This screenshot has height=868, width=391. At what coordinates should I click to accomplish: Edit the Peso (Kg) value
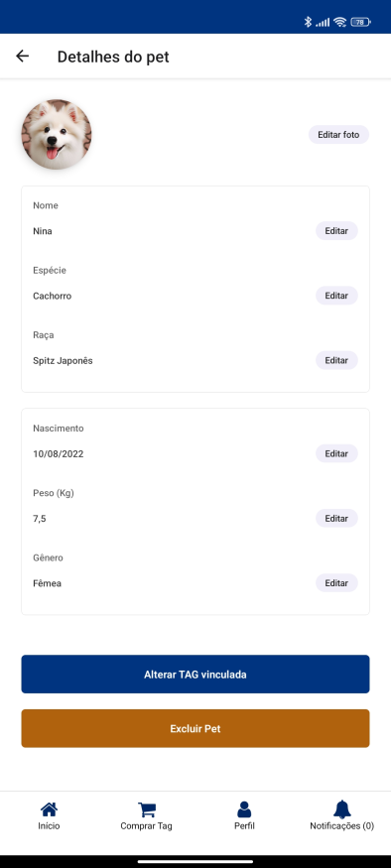[x=336, y=519]
